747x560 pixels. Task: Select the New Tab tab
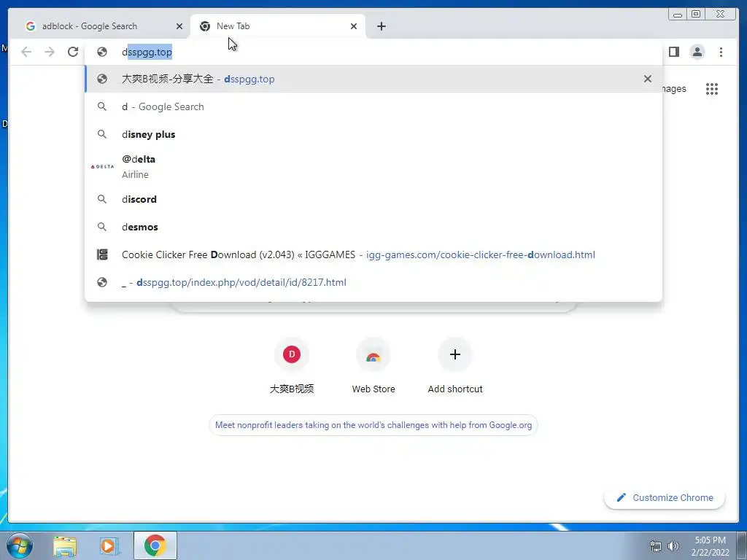[x=278, y=26]
